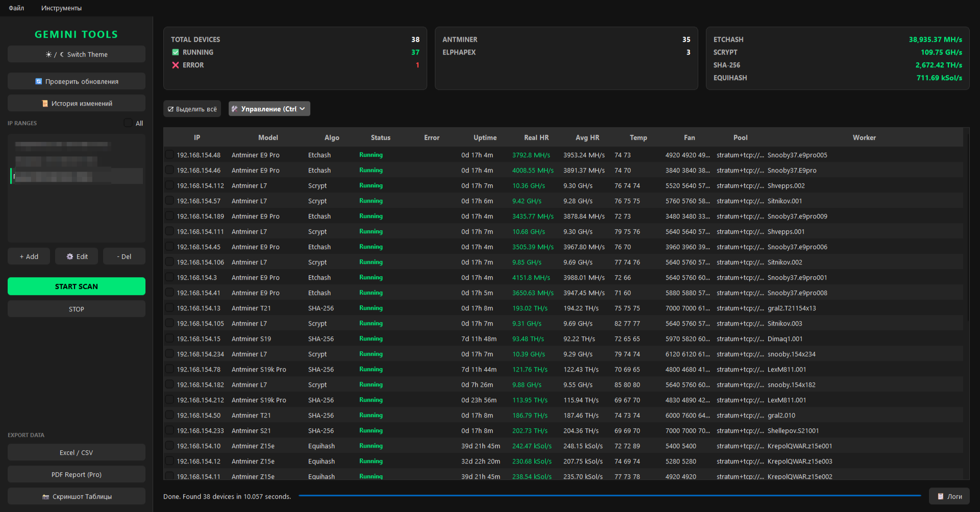Click the red ERROR cross icon
Image resolution: width=980 pixels, height=512 pixels.
click(176, 65)
